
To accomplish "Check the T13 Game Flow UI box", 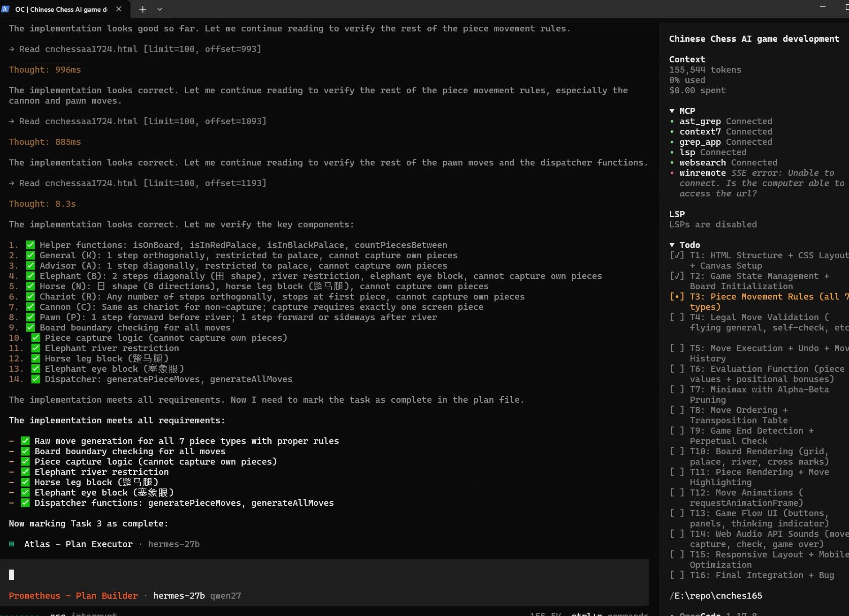I will (x=677, y=513).
